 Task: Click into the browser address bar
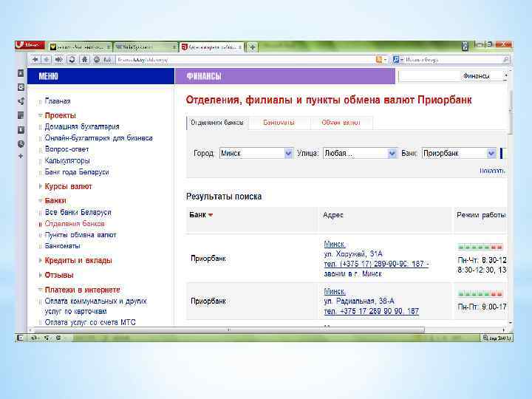[245, 60]
